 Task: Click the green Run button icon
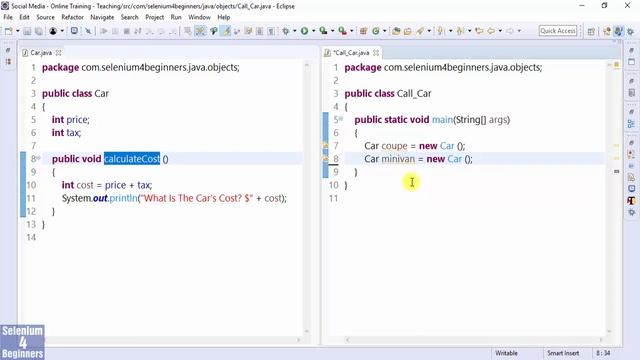pyautogui.click(x=304, y=31)
